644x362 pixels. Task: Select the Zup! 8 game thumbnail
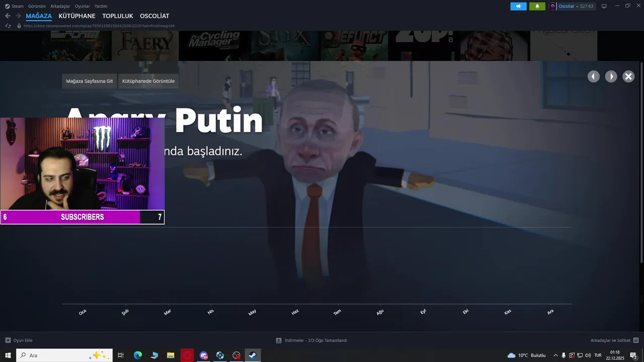coord(424,46)
